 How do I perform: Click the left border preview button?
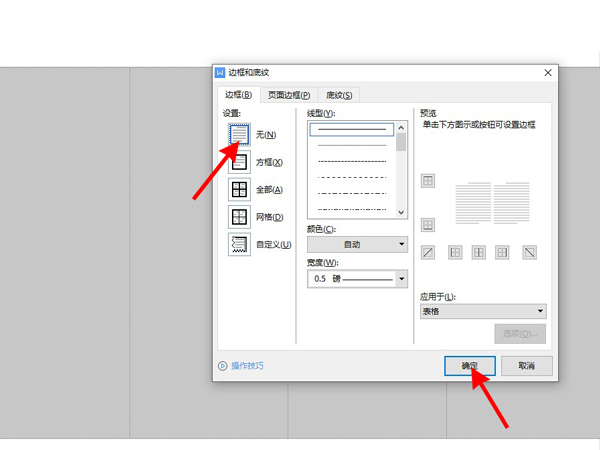454,253
